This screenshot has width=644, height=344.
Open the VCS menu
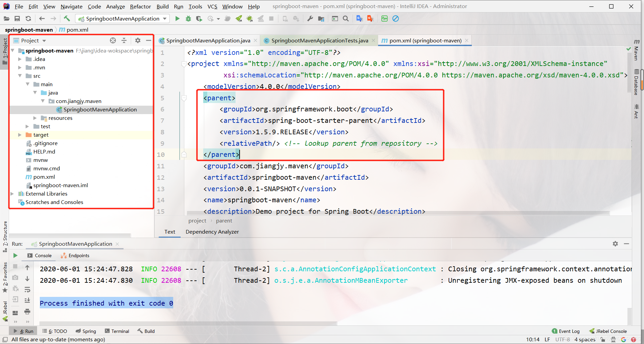tap(212, 6)
